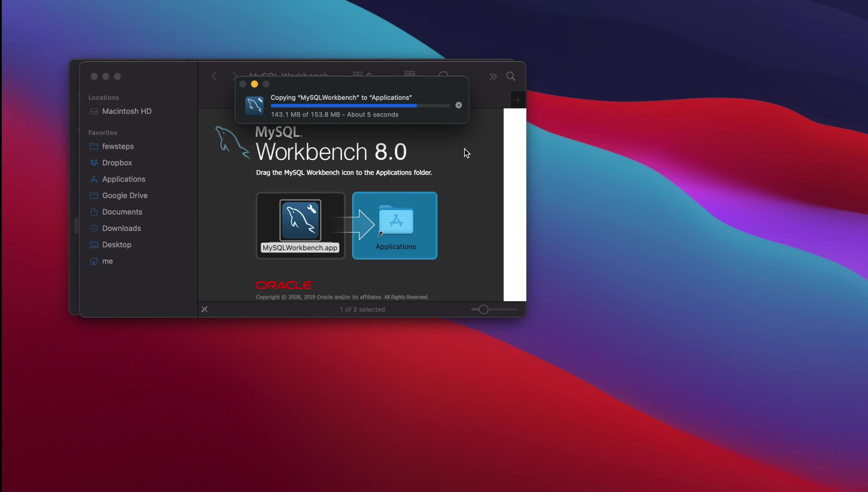This screenshot has height=492, width=868.
Task: Click the tools icon in the status bar
Action: pyautogui.click(x=204, y=309)
